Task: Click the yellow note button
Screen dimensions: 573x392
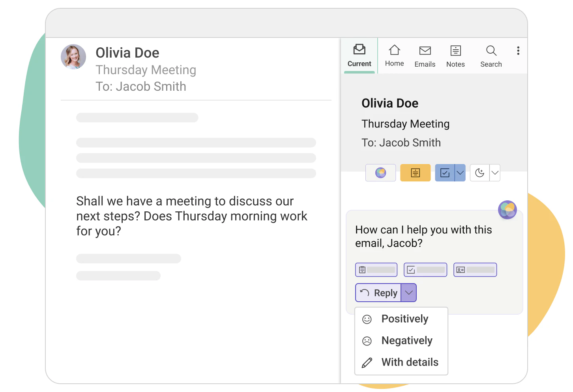Action: 415,173
